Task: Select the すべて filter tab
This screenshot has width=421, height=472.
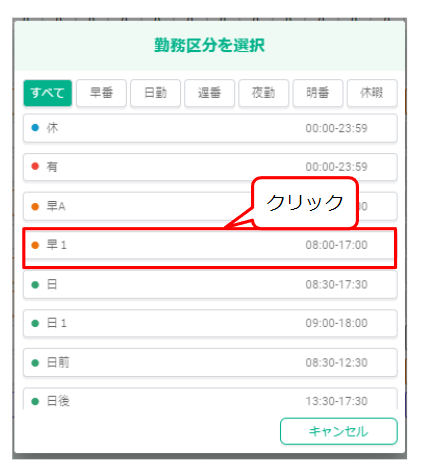Action: coord(47,93)
